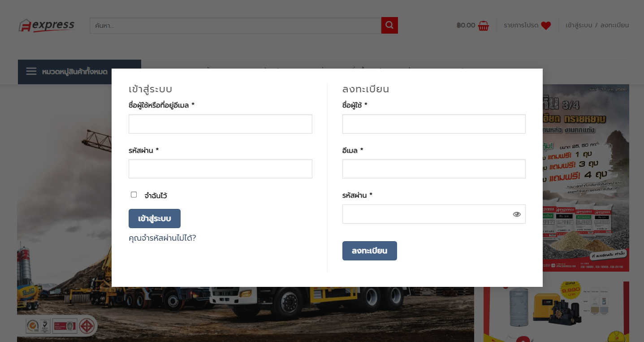Click the red wishlist heart icon
The height and width of the screenshot is (342, 644).
click(x=546, y=26)
